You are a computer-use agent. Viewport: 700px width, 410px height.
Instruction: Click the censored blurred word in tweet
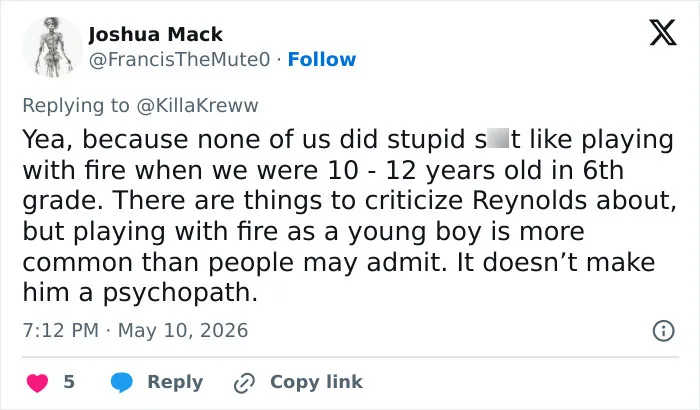point(498,139)
